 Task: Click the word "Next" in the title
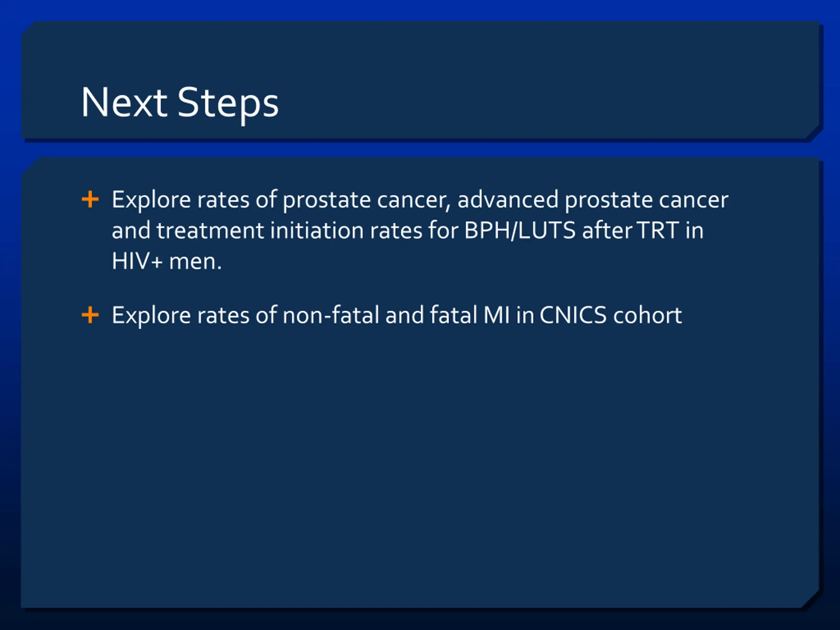click(124, 102)
